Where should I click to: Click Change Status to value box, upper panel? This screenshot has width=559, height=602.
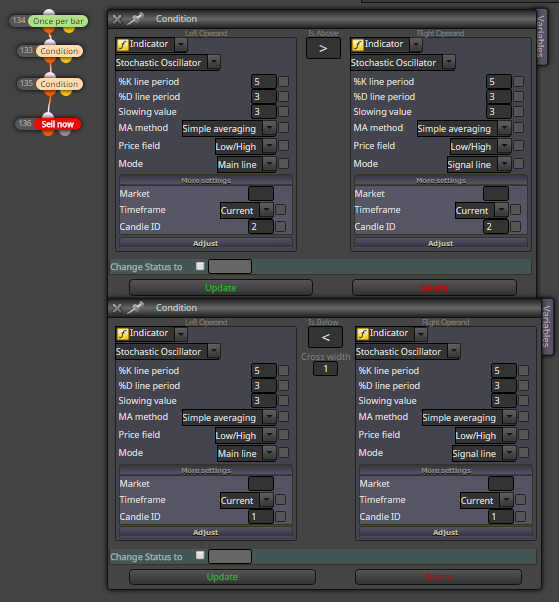tap(230, 266)
